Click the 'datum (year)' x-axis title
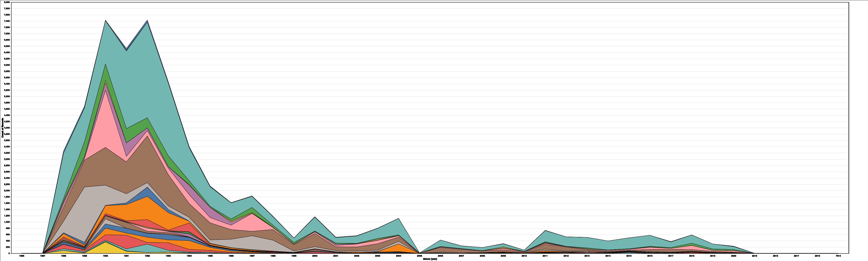 tap(430, 259)
